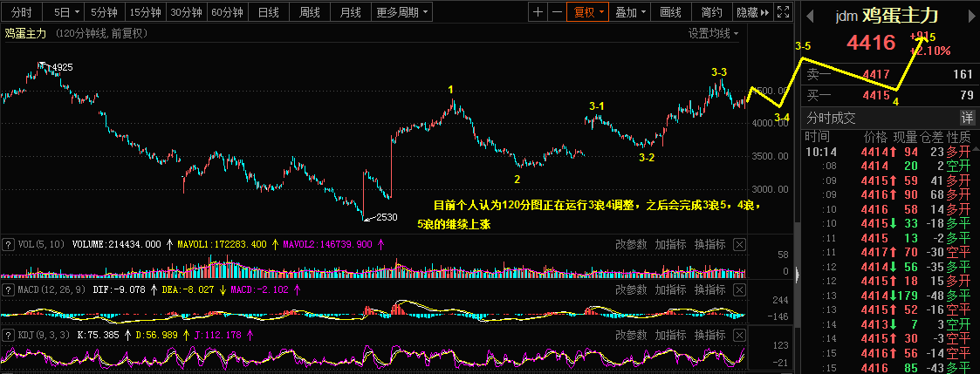The image size is (980, 374).
Task: Click 加指标 in the KDJ panel
Action: (670, 335)
